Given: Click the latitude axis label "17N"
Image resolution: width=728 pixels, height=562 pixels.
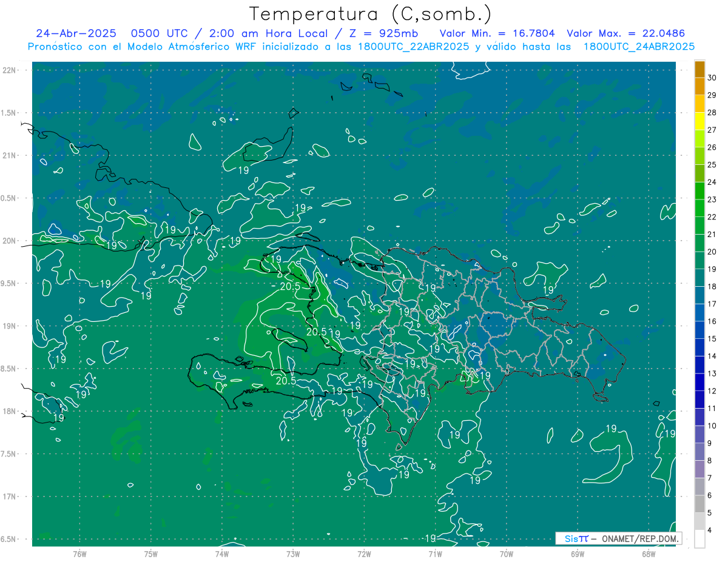Looking at the screenshot, I should point(10,497).
